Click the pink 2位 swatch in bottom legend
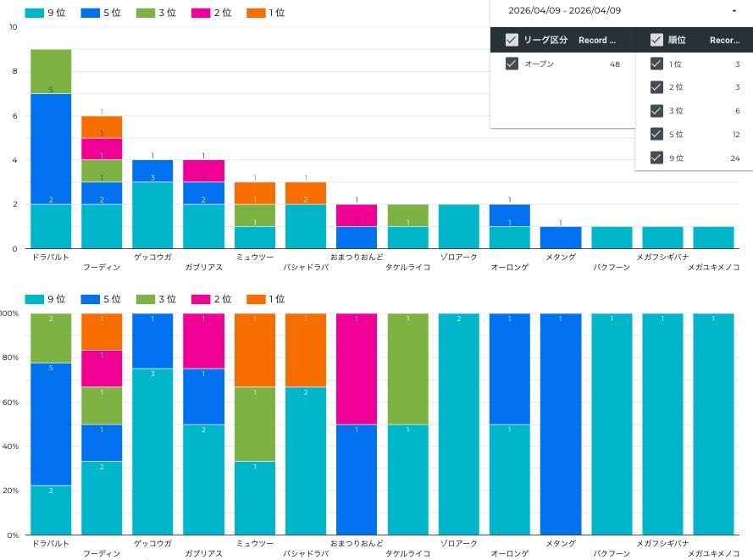The width and height of the screenshot is (753, 560). (x=202, y=299)
